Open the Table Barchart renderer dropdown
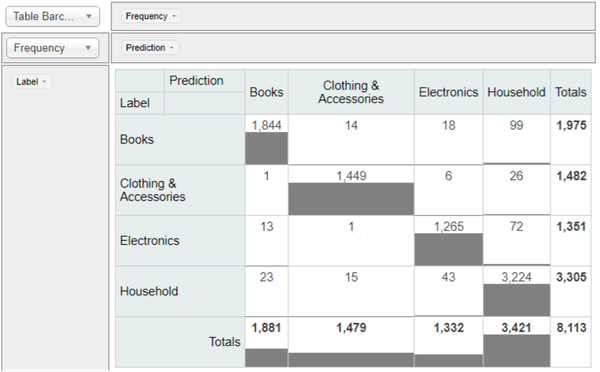 (x=53, y=16)
